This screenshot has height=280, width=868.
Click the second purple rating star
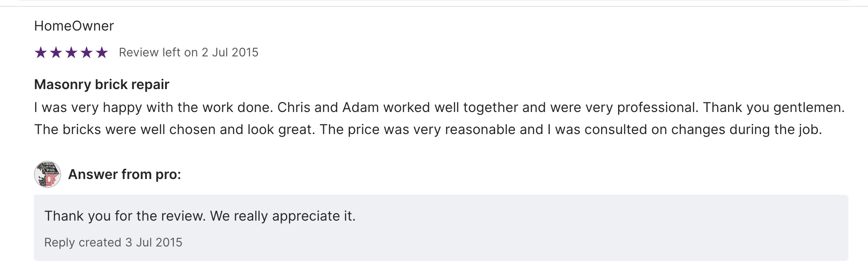(56, 53)
